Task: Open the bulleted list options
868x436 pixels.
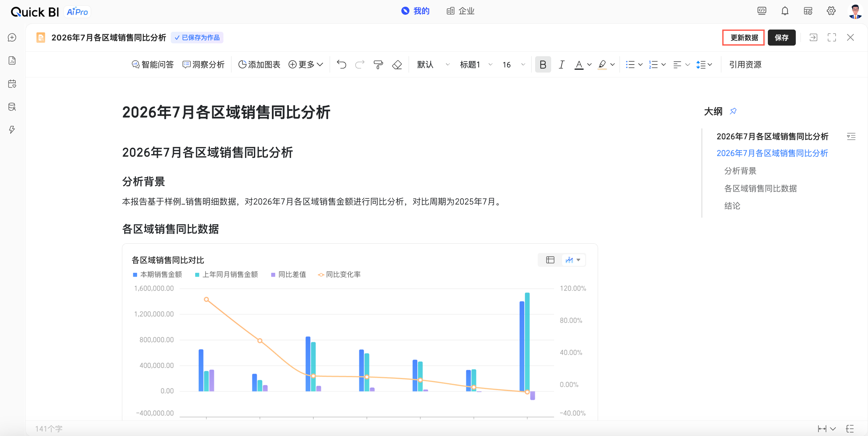Action: [x=634, y=64]
